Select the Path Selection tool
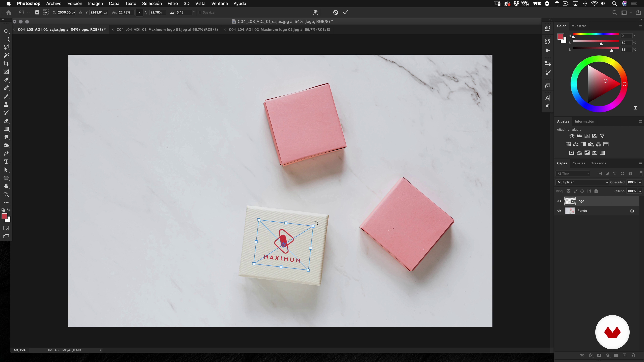This screenshot has height=362, width=644. (6, 170)
